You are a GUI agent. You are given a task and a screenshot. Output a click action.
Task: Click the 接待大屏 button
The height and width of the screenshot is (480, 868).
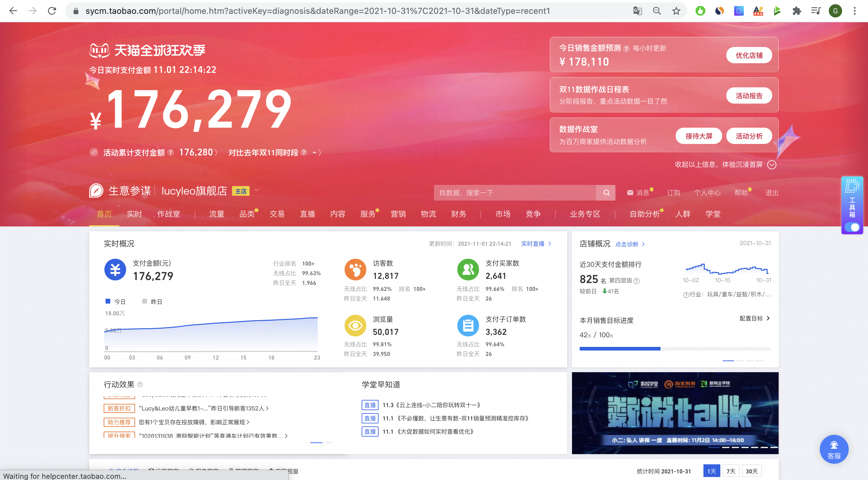(x=699, y=136)
